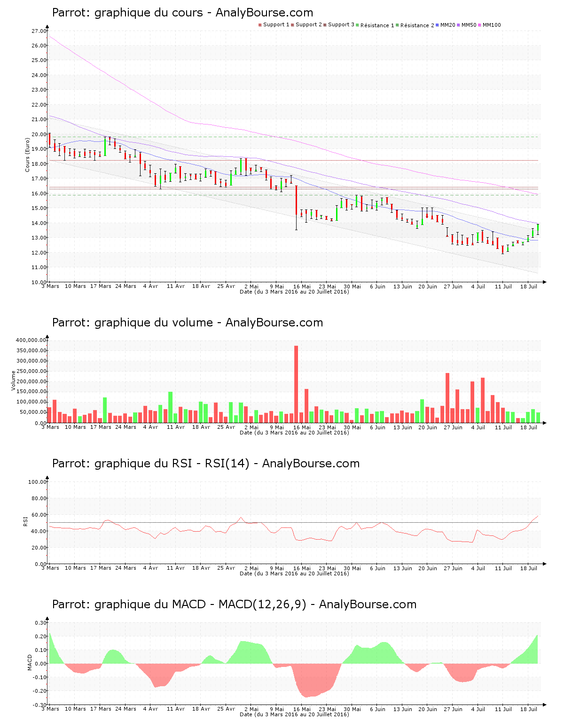Click the 'Volume' vertical axis label
The width and height of the screenshot is (564, 728).
point(13,380)
